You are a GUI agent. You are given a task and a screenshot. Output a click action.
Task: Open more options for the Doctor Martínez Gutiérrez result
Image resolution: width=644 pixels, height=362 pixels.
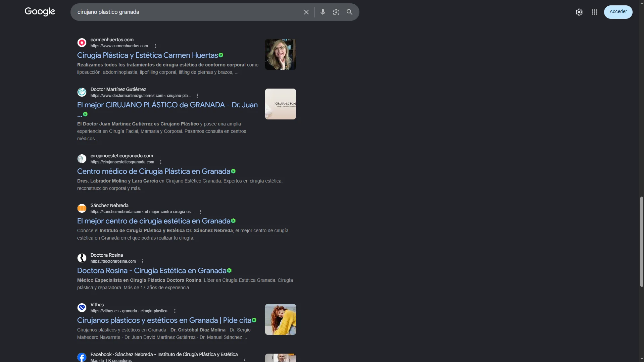coord(198,96)
